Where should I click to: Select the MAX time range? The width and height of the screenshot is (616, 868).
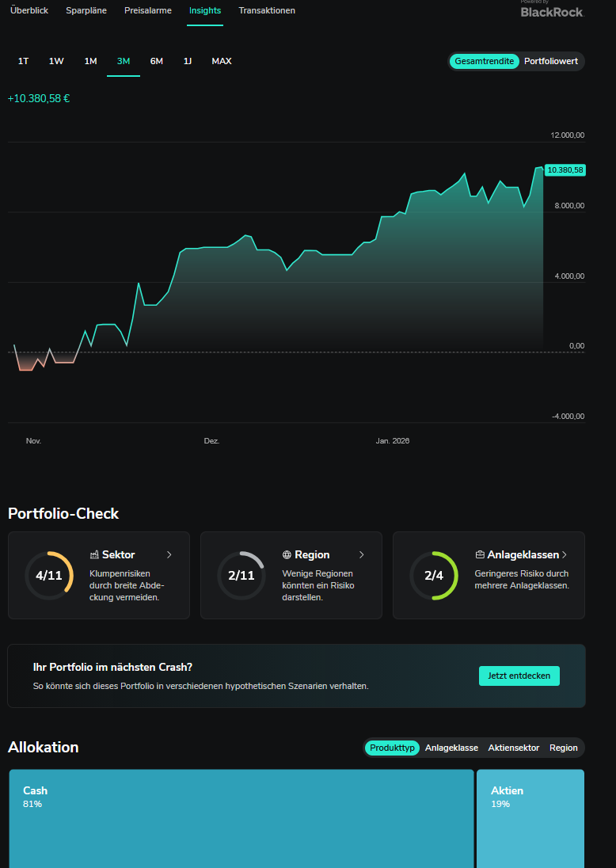[x=222, y=61]
